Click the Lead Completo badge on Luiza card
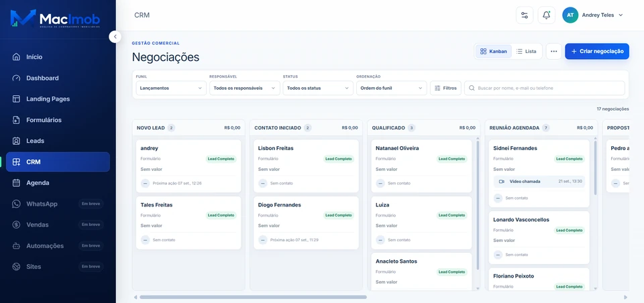This screenshot has width=644, height=303. [451, 215]
